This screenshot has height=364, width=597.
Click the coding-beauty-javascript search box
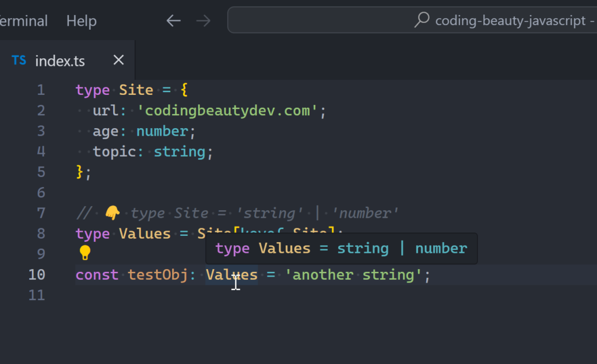[412, 20]
